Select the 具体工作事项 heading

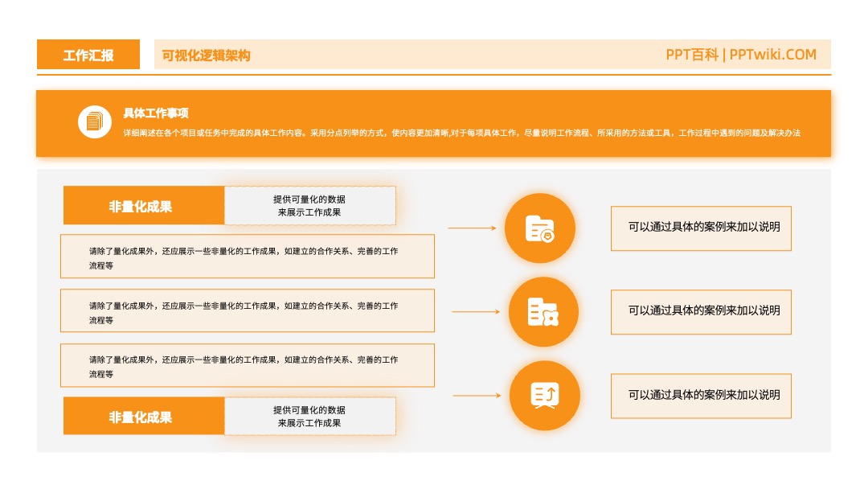156,113
